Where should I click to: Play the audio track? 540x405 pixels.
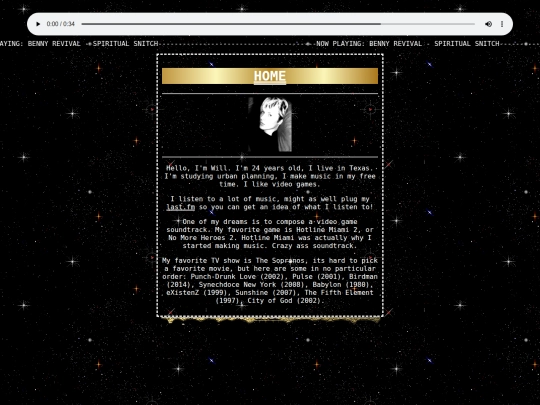pyautogui.click(x=38, y=24)
